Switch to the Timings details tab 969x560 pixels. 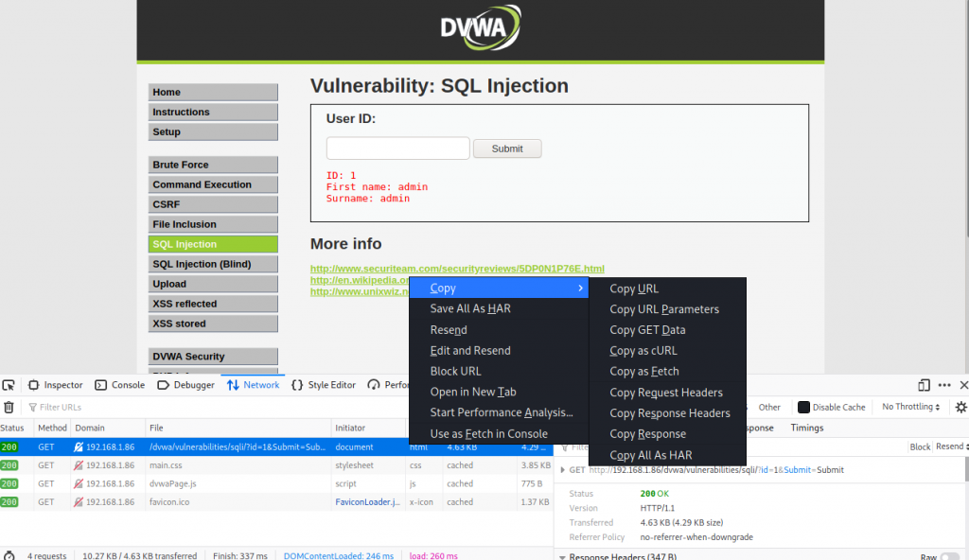coord(807,428)
